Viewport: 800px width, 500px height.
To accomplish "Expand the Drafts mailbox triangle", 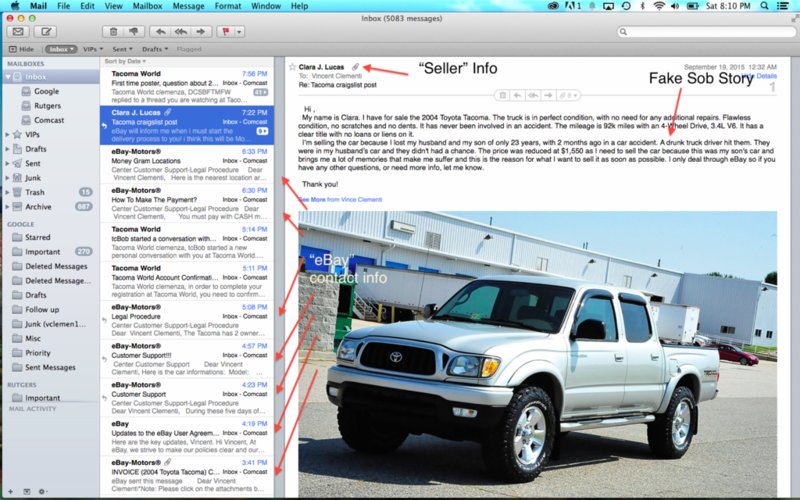I will point(7,149).
